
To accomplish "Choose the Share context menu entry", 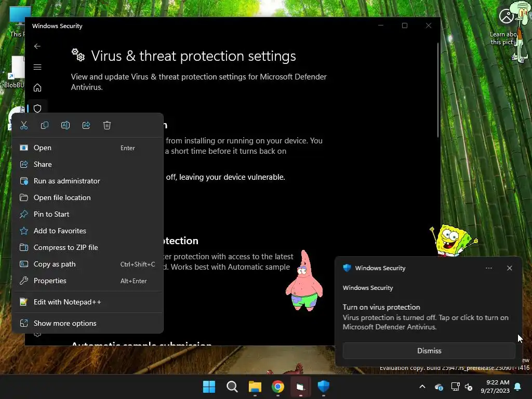I will point(87,164).
